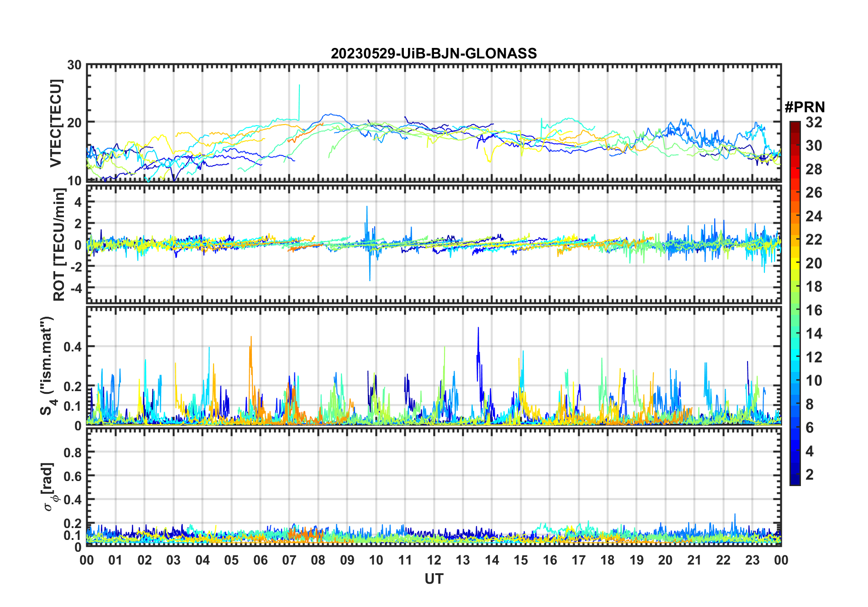
Task: Click the 23 hour tick on UT axis
Action: click(x=752, y=560)
